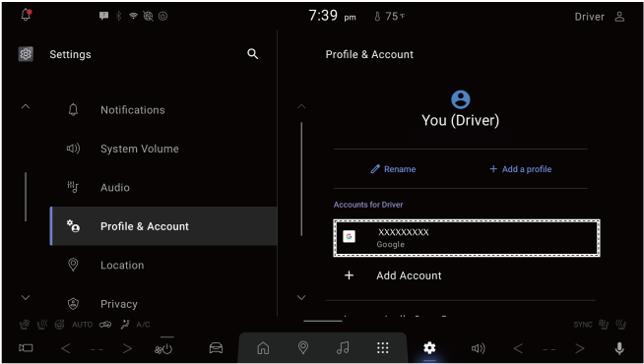Viewport: 644px width, 364px height.
Task: Expand settings list with left down chevron
Action: tap(26, 297)
